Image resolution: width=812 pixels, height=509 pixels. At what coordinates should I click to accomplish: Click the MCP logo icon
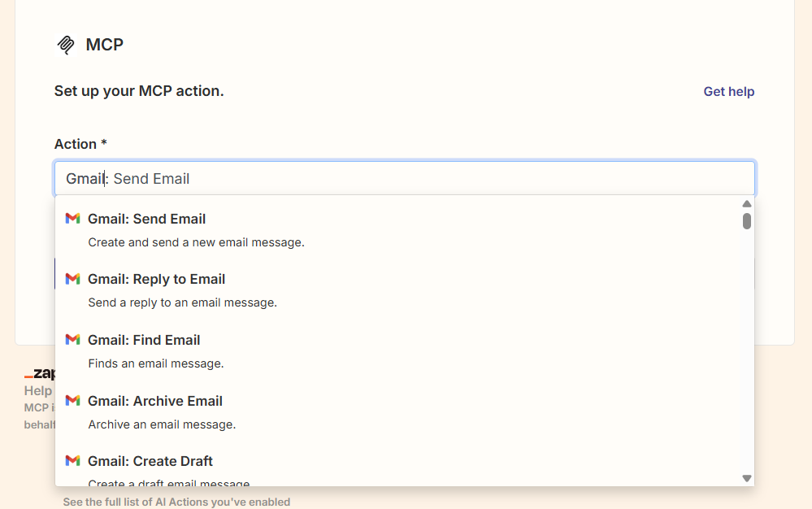tap(66, 45)
